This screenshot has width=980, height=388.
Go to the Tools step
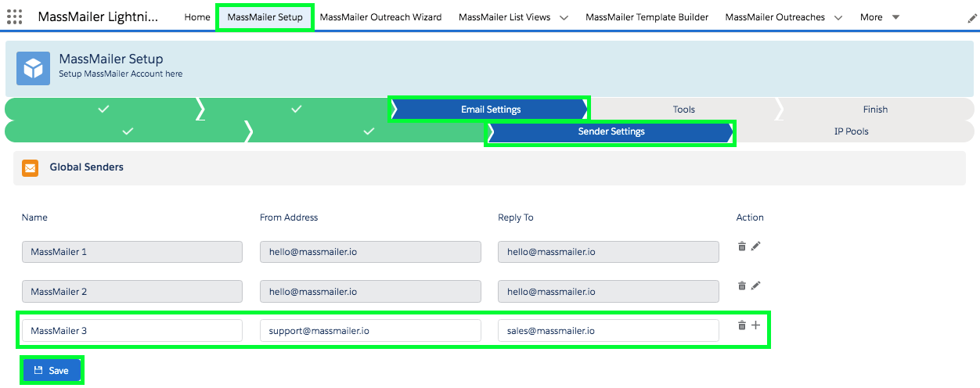[x=683, y=110]
